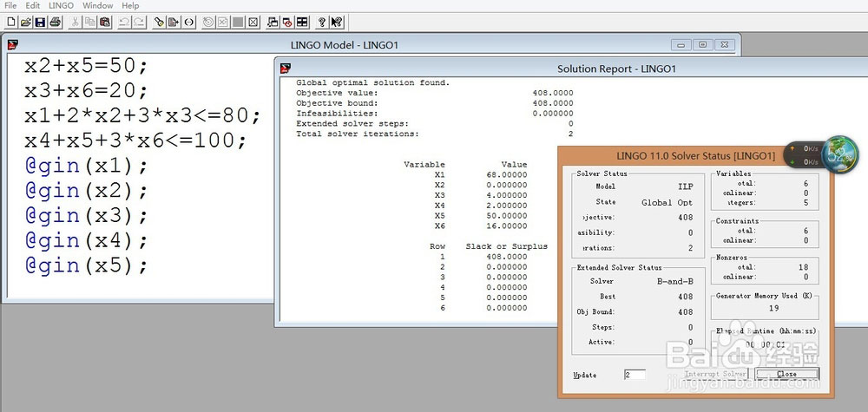Click the Update interval input field

tap(635, 375)
